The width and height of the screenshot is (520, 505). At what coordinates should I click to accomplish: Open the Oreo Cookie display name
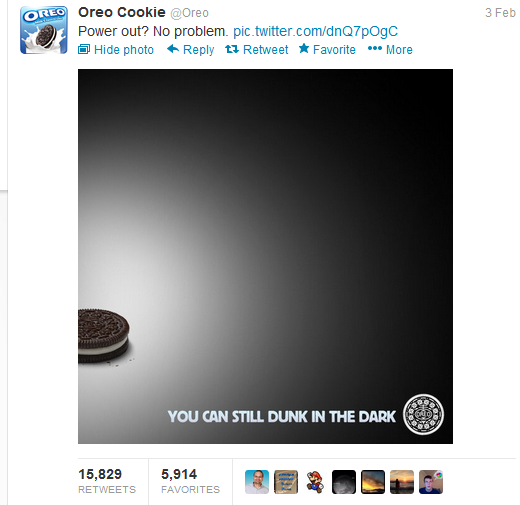coord(122,12)
